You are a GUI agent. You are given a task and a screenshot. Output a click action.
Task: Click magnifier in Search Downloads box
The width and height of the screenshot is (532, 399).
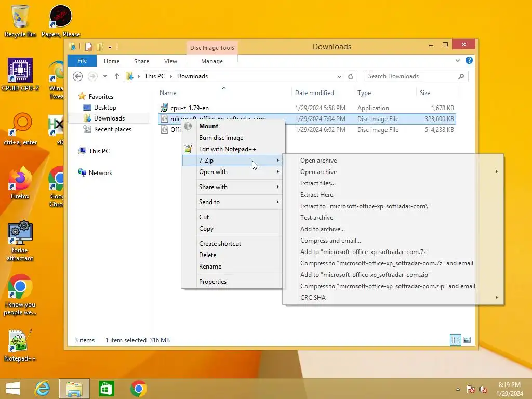pyautogui.click(x=461, y=76)
